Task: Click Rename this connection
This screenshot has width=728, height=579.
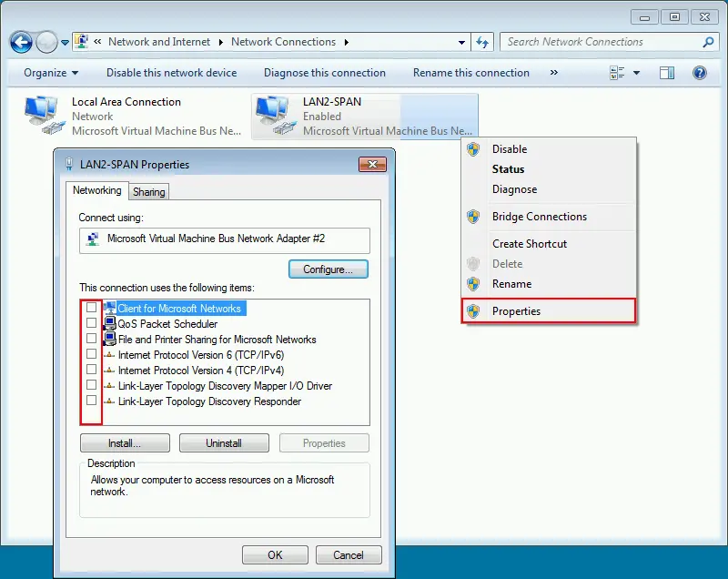Action: (x=471, y=73)
